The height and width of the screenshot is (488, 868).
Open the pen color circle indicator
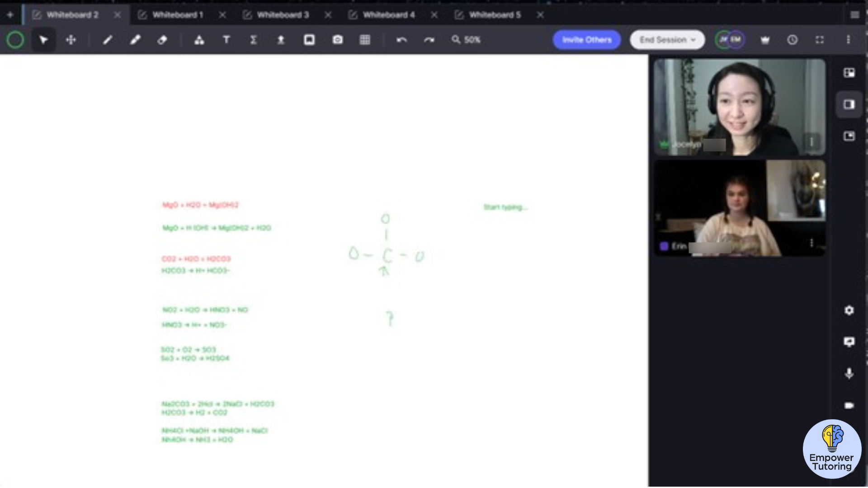15,40
